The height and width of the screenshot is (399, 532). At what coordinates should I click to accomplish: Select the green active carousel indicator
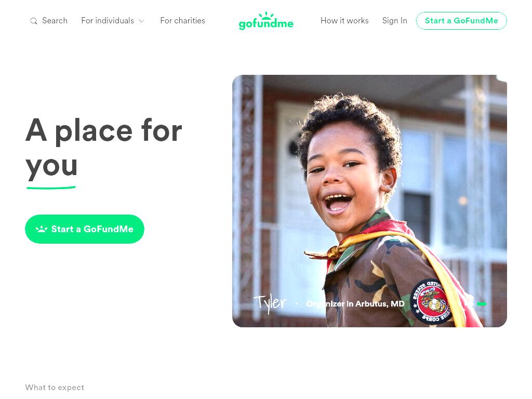(x=482, y=304)
